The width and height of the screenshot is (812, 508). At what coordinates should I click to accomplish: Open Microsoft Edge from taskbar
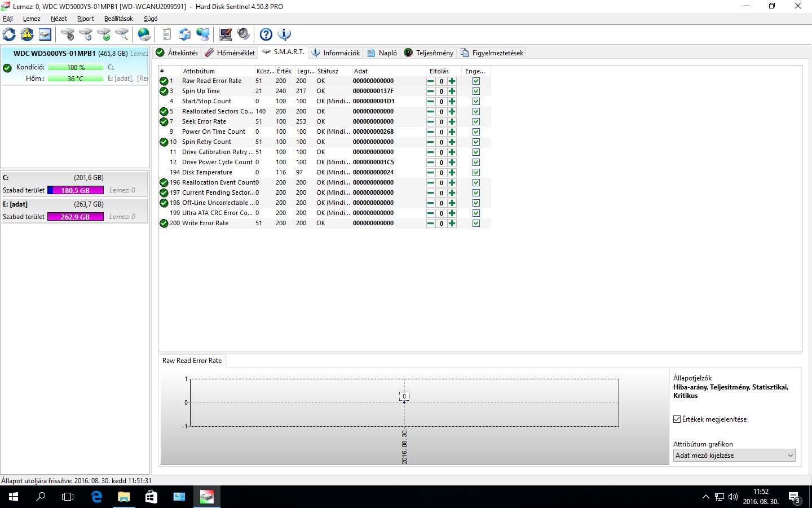point(96,497)
